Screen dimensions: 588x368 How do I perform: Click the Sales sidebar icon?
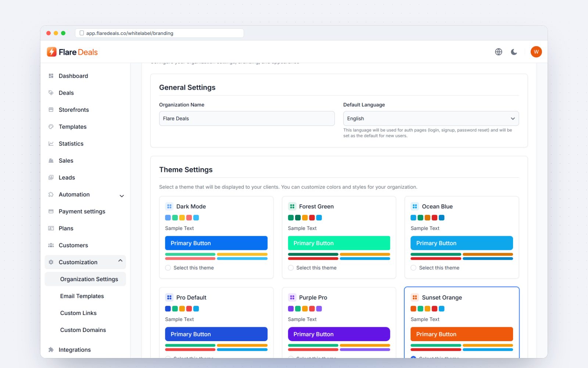click(x=51, y=160)
